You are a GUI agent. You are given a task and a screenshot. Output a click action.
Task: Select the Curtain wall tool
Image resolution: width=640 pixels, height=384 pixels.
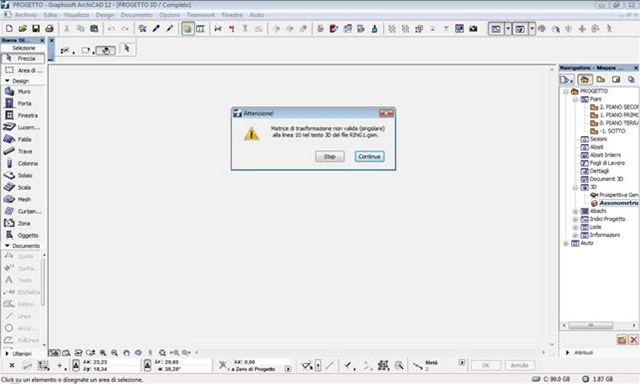click(x=23, y=211)
